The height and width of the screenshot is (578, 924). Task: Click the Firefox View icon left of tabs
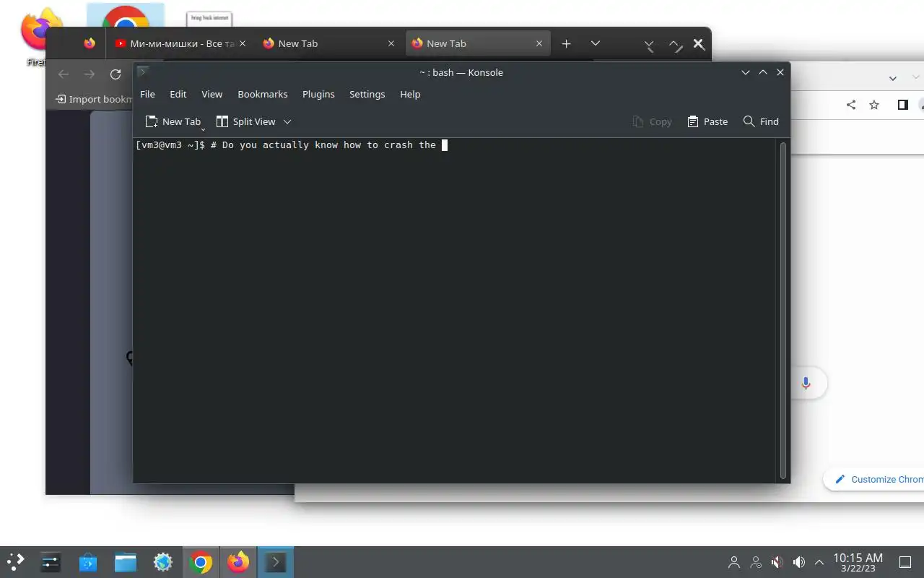point(89,43)
